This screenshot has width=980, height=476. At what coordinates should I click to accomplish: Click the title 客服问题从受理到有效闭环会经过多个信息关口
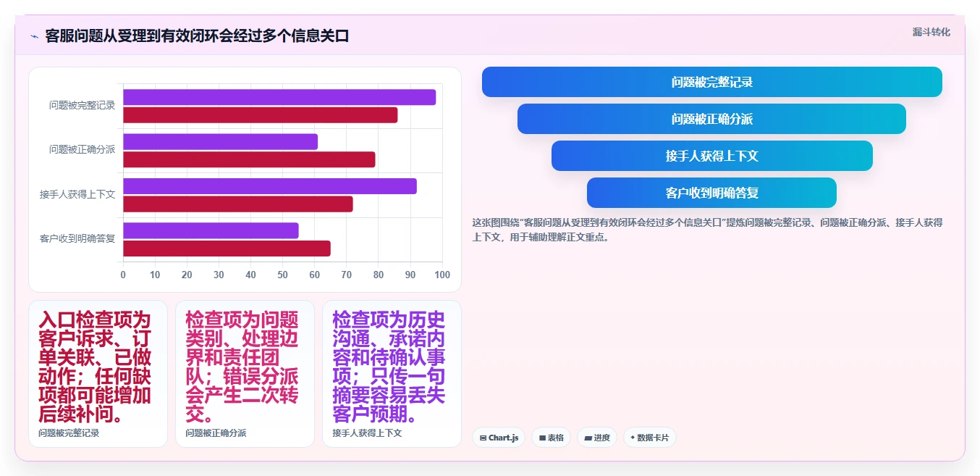click(197, 36)
